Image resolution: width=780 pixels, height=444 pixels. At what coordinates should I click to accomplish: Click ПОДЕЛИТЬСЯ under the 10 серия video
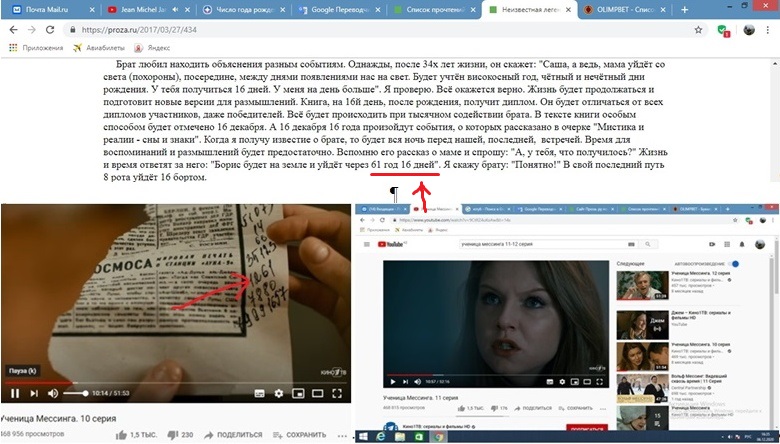(x=233, y=435)
